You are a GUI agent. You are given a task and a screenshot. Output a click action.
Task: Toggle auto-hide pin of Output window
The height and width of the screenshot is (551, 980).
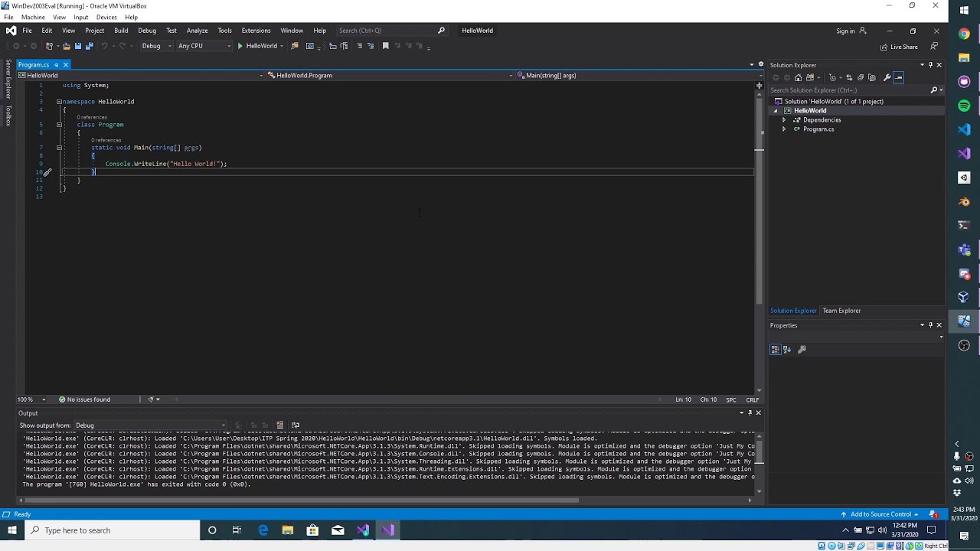[x=750, y=413]
